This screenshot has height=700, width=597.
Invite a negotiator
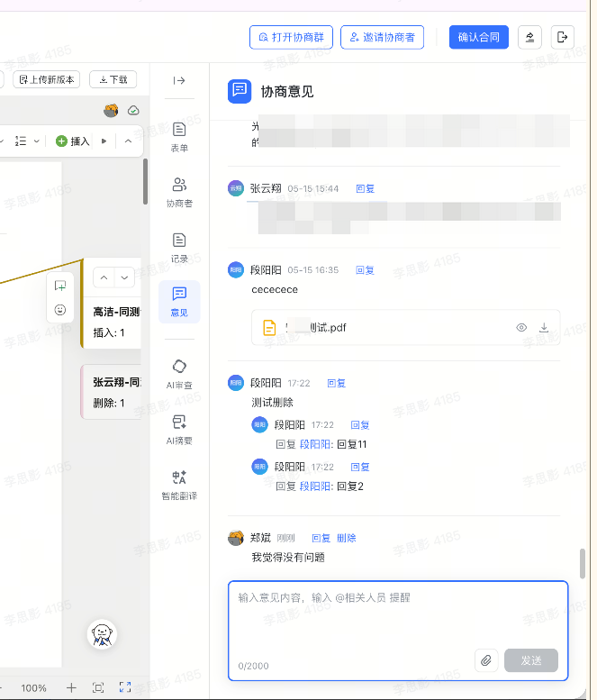382,37
